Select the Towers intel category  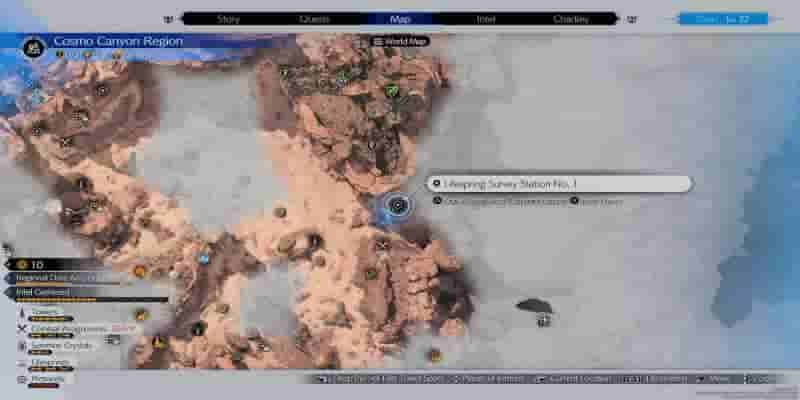47,310
